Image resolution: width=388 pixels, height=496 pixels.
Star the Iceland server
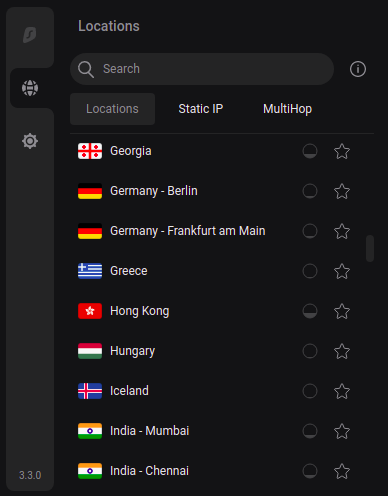pyautogui.click(x=342, y=391)
